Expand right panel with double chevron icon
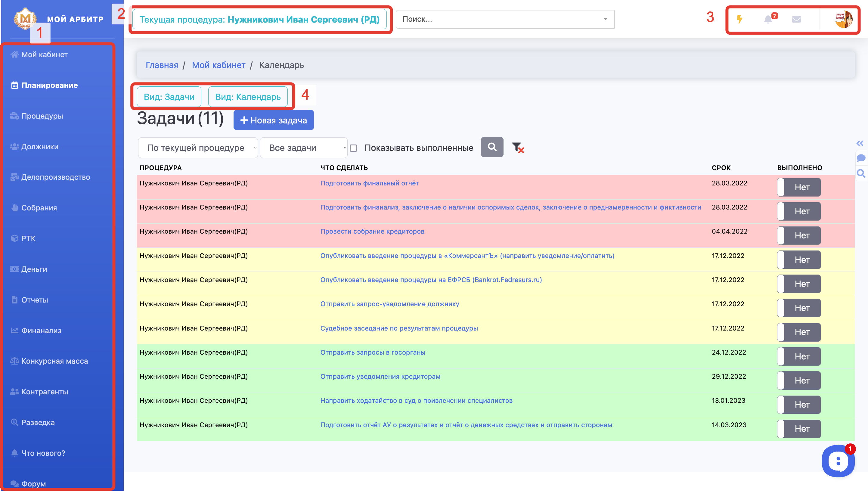Screen dimensions: 868x491 [860, 143]
